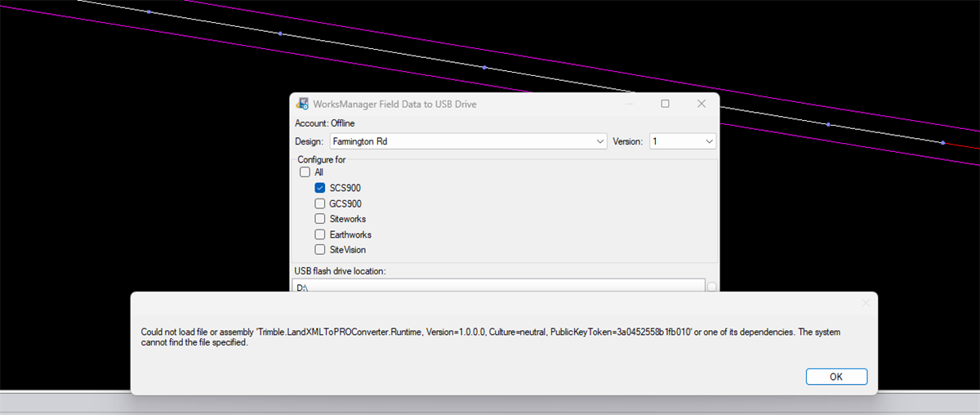Close the assembly error message box
This screenshot has width=980, height=415.
click(x=866, y=303)
